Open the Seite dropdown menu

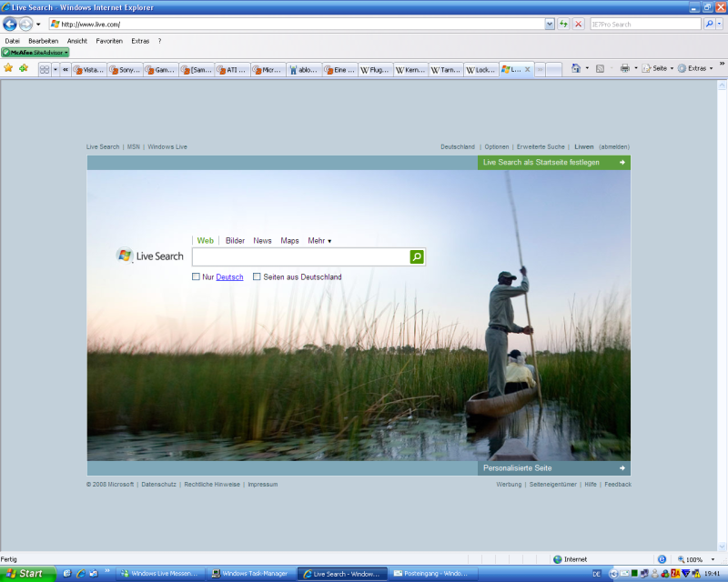657,68
